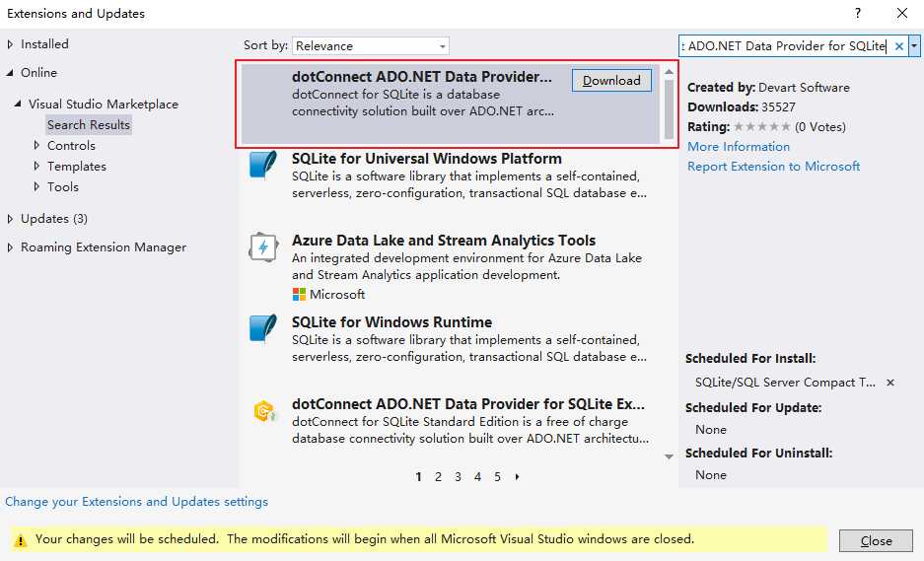Click the SQLite for Universal Windows Platform feather icon
This screenshot has width=924, height=561.
click(263, 165)
